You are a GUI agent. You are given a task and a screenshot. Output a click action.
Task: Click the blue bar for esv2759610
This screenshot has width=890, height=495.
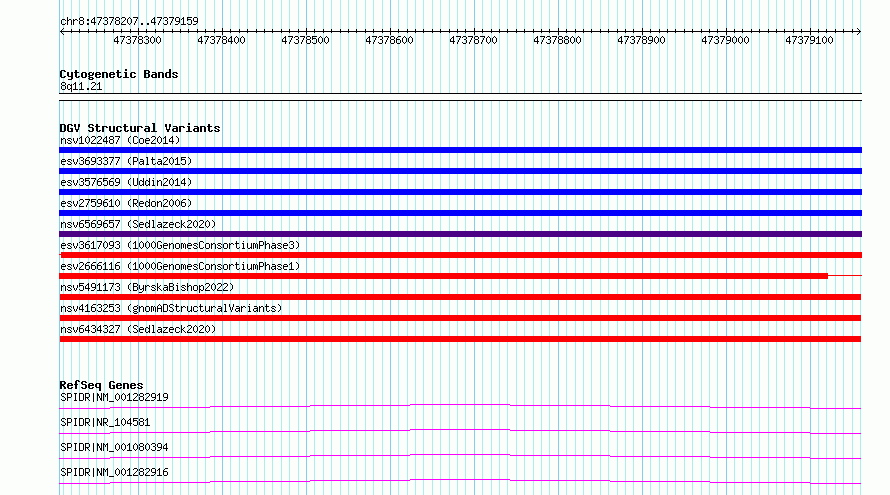click(x=460, y=213)
